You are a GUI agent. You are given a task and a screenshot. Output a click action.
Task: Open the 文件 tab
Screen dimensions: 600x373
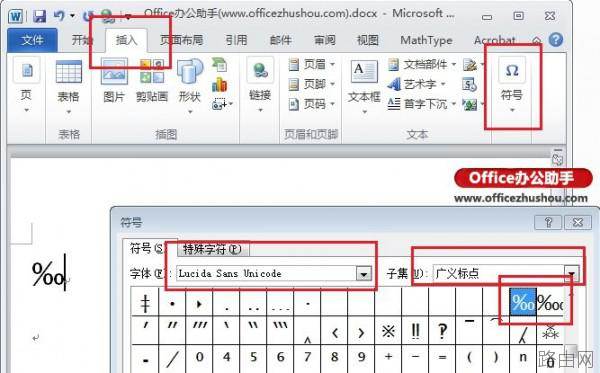(33, 40)
